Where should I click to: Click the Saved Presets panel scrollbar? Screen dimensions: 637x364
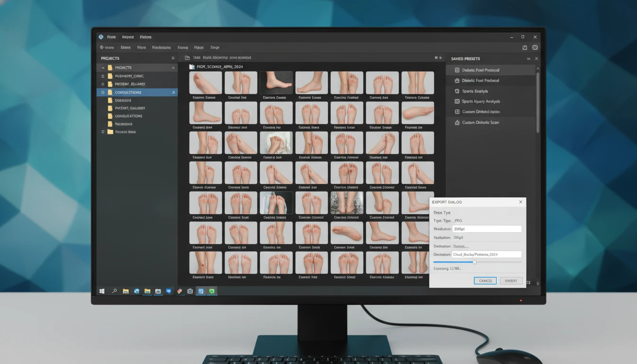537,102
